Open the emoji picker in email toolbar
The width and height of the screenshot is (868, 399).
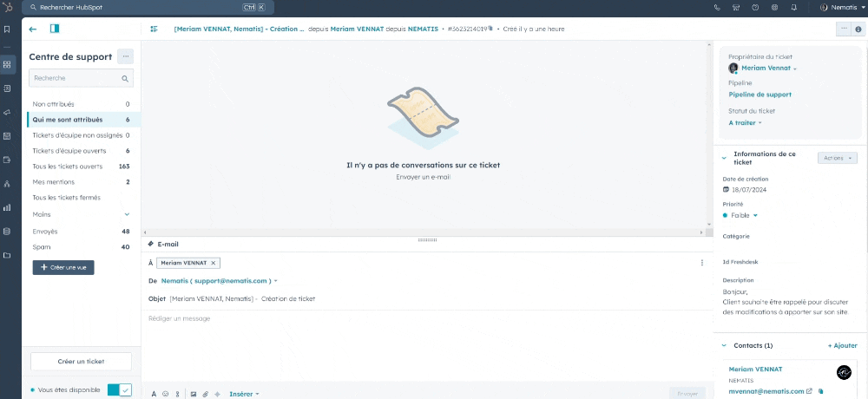[166, 394]
